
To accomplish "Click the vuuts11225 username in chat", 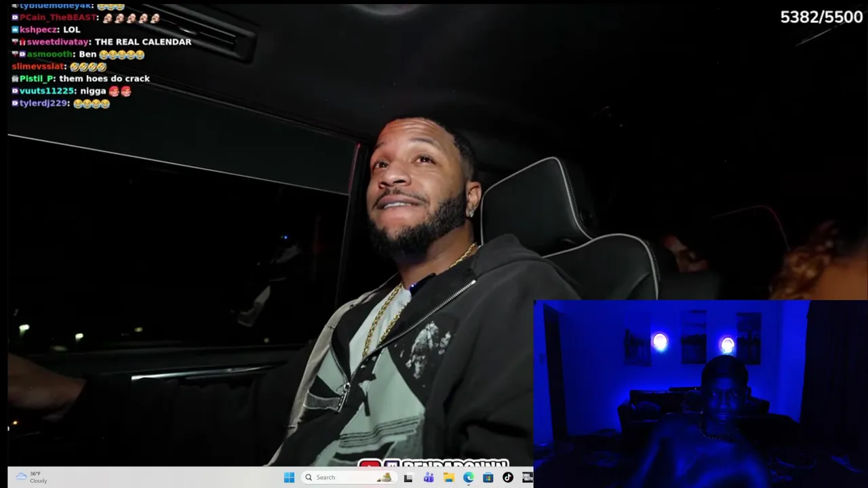I will 47,91.
